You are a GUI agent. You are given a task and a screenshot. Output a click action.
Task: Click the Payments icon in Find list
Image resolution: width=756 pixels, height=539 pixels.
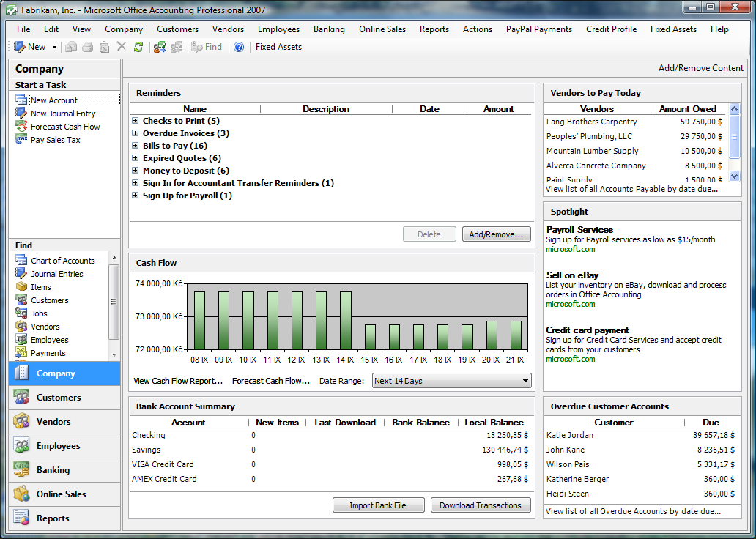[x=21, y=352]
